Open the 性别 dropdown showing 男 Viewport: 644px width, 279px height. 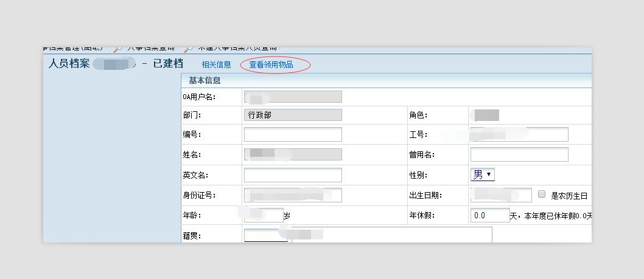[483, 175]
